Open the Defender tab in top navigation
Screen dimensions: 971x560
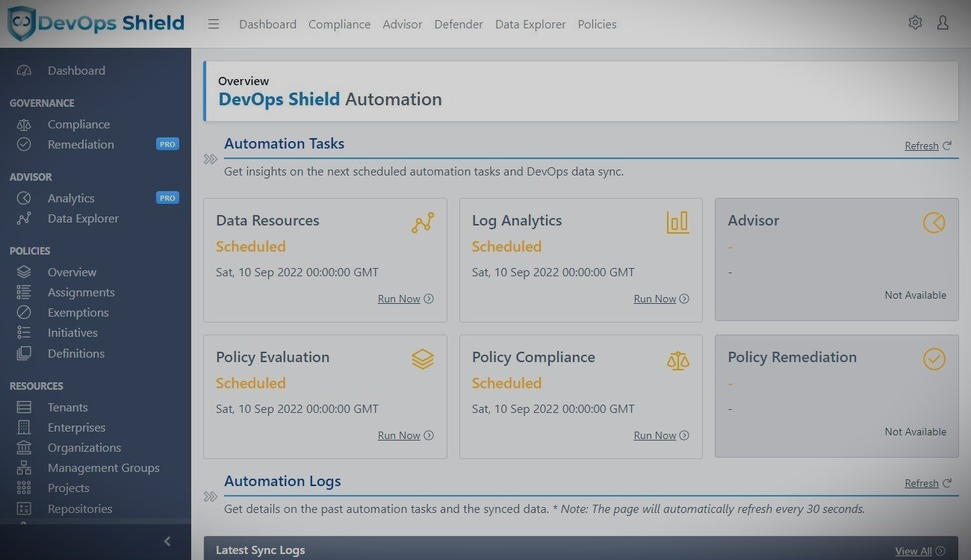click(458, 25)
